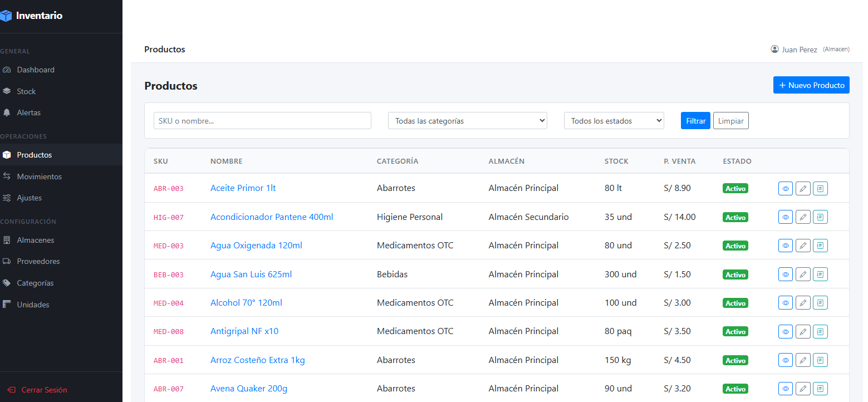Go to Movimientos in the sidebar
This screenshot has height=402, width=868.
pyautogui.click(x=39, y=177)
